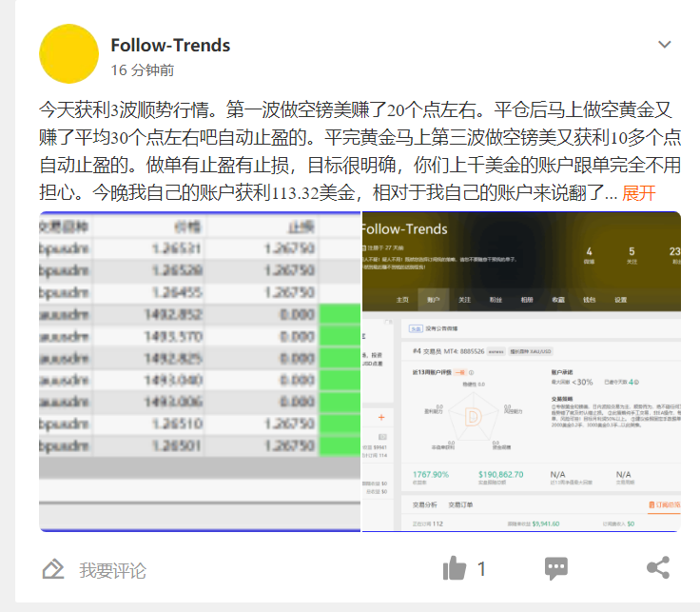Open Follow-Trends yellow profile avatar
700x612 pixels.
point(68,53)
